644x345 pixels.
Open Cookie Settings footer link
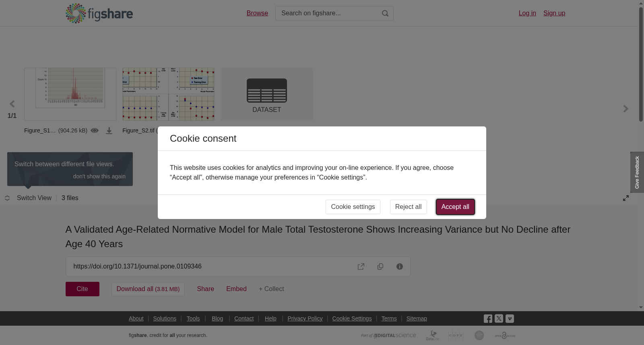point(352,318)
